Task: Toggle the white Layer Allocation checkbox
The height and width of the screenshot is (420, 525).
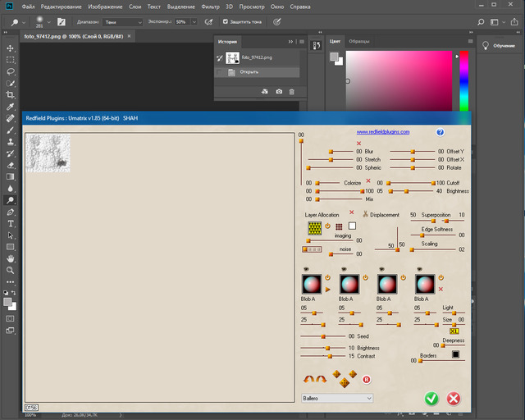Action: point(352,226)
